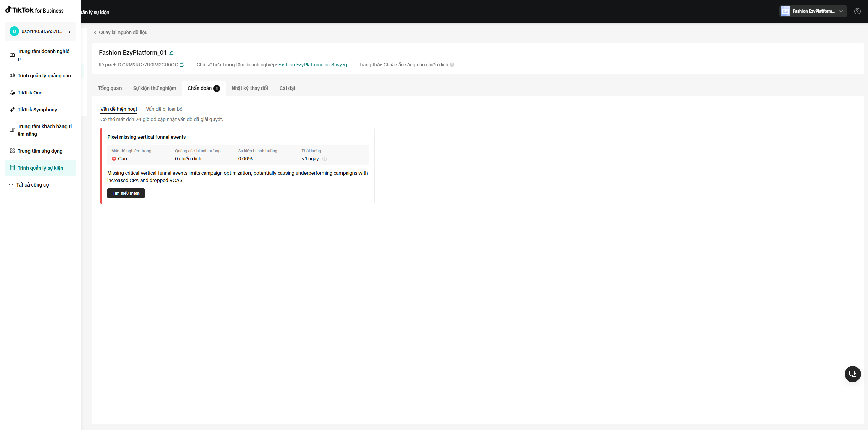Click the pixel ID D71RM9RC77U0IM2CU0OG text
The height and width of the screenshot is (430, 868).
[x=148, y=65]
